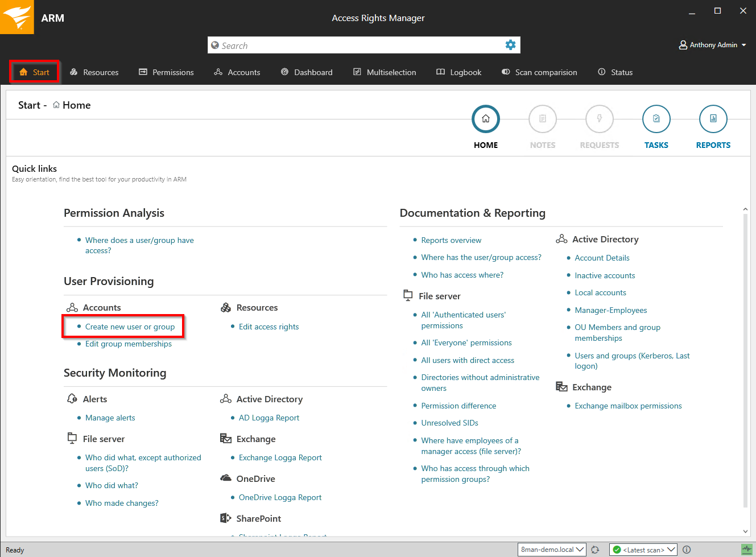
Task: Open the Home circle icon
Action: point(485,119)
